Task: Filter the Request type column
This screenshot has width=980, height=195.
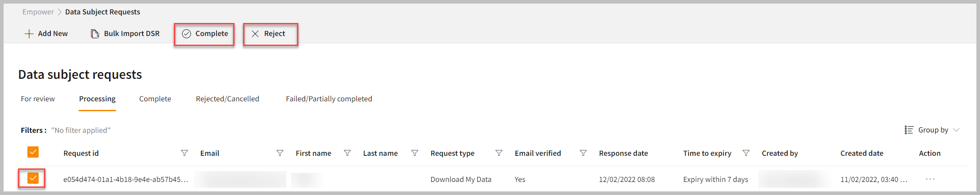Action: tap(499, 153)
